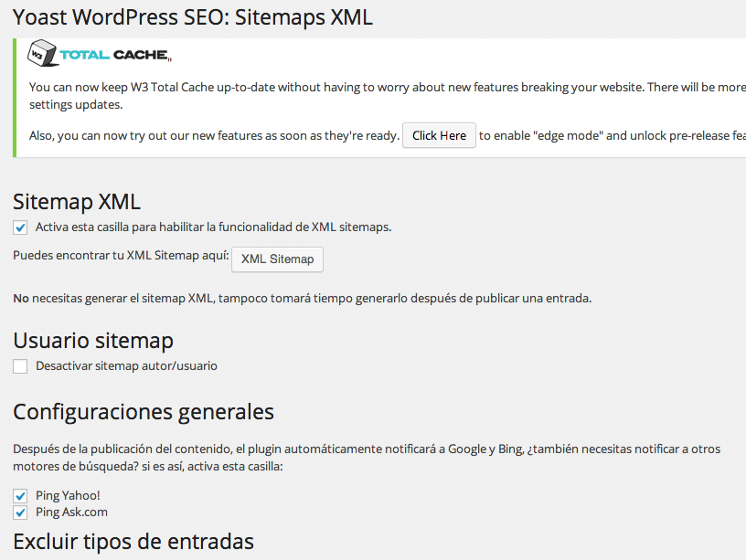Toggle the Ping Ask.com checkbox
This screenshot has height=560, width=746.
click(x=20, y=512)
